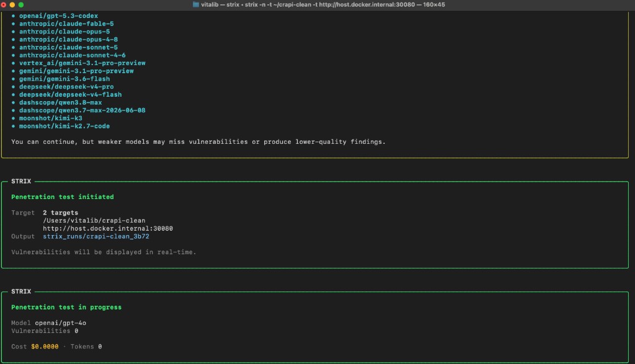Select the text anthropic/claude-opus-5
The width and height of the screenshot is (635, 364).
(x=64, y=32)
